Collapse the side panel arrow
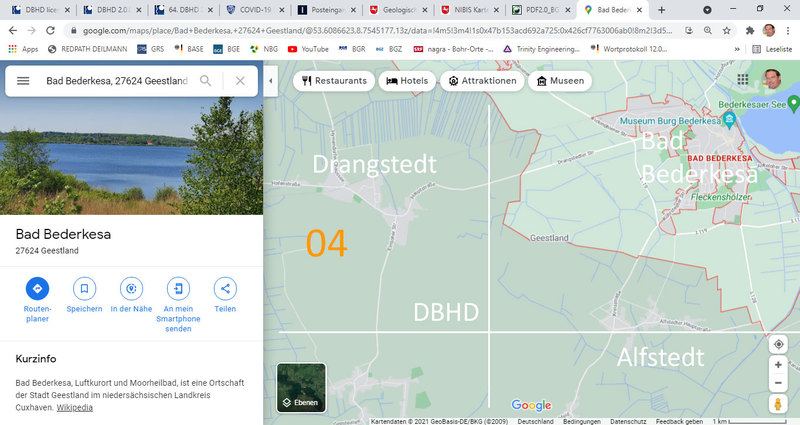Screen dimensions: 800x425 270,80
